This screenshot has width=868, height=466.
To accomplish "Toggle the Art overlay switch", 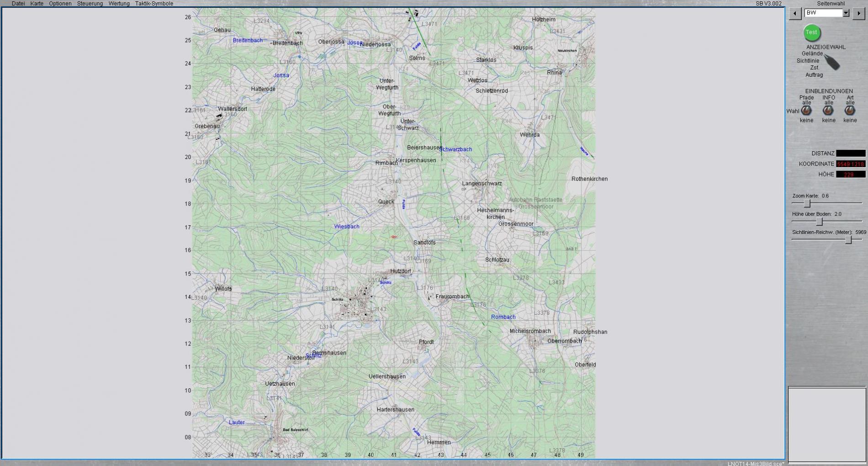I will pyautogui.click(x=850, y=111).
